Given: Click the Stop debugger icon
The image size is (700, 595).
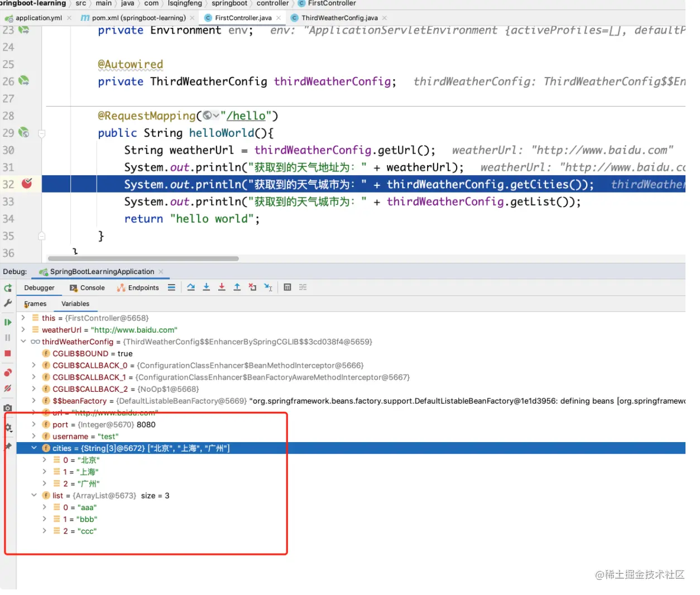Looking at the screenshot, I should click(8, 353).
